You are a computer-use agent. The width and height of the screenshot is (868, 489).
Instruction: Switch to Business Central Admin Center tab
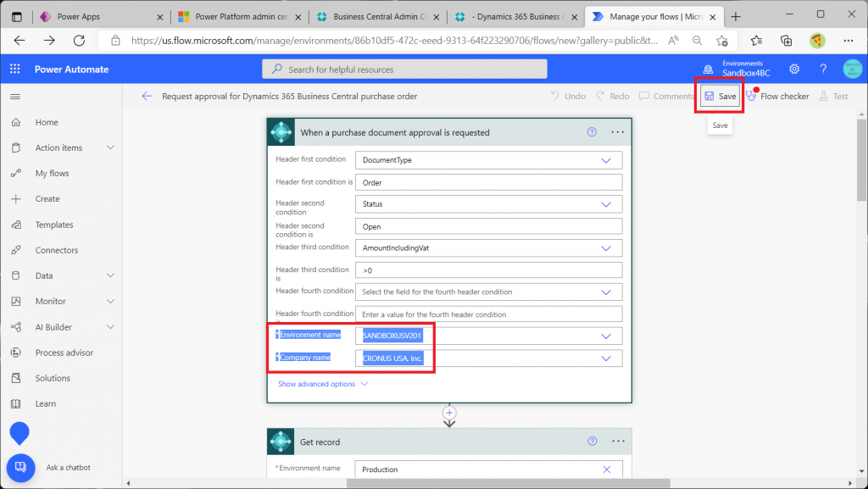[377, 17]
